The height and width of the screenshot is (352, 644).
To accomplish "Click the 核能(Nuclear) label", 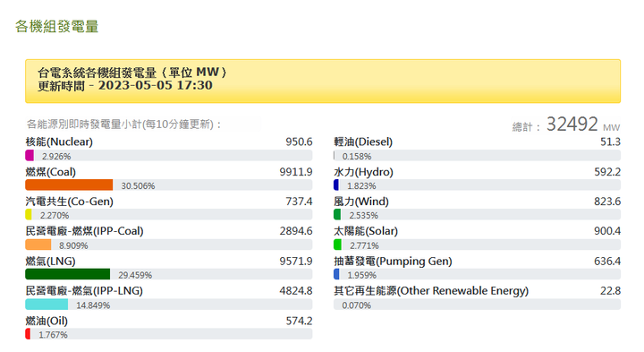I will click(x=59, y=142).
